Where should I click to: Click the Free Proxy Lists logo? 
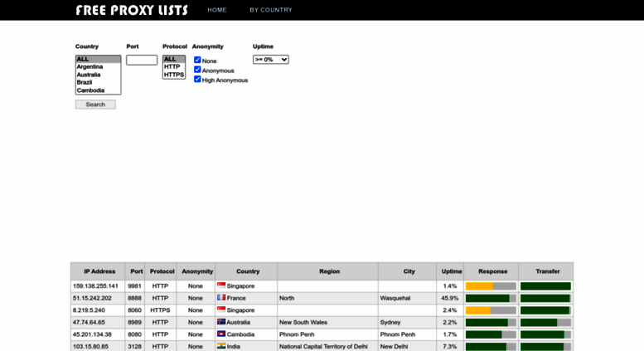(x=132, y=10)
